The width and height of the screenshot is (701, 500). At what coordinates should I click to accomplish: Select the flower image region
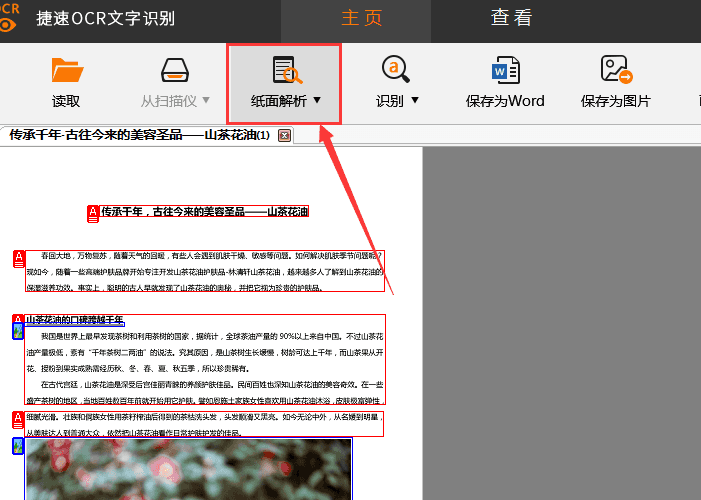click(188, 468)
